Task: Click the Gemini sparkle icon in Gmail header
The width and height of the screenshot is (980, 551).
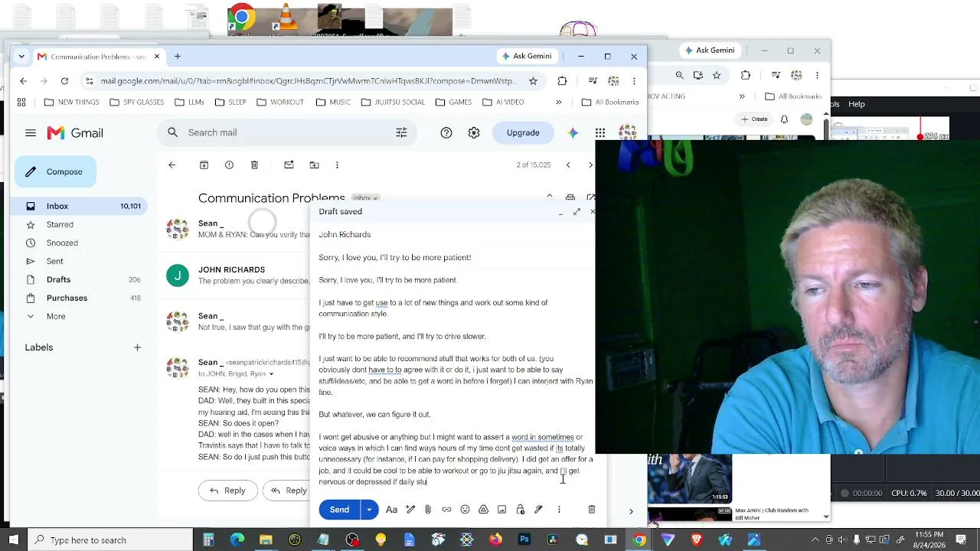Action: click(573, 132)
